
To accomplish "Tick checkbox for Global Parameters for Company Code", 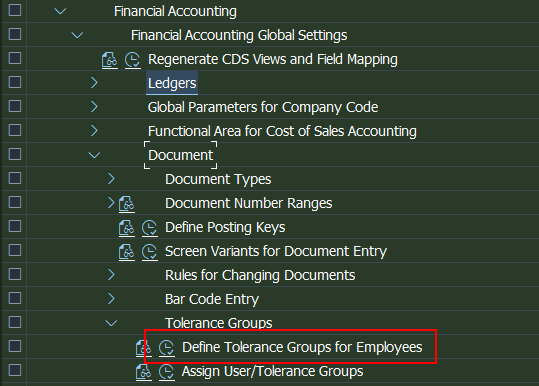I will pyautogui.click(x=15, y=106).
